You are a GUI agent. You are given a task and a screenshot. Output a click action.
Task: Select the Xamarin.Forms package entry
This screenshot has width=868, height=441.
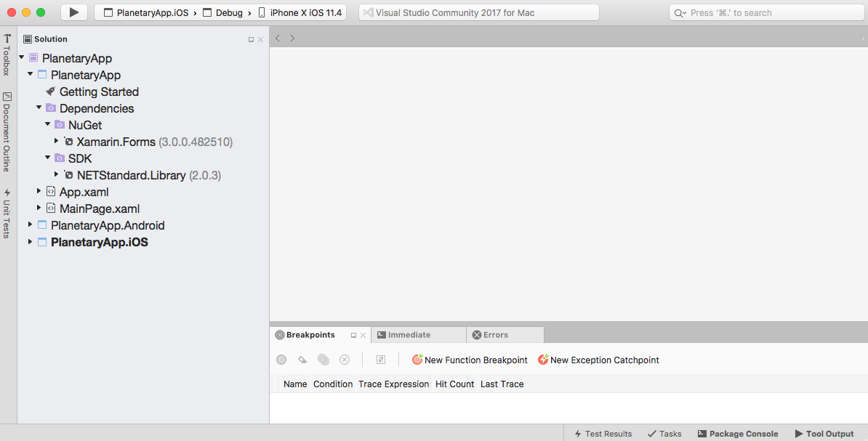click(x=154, y=142)
